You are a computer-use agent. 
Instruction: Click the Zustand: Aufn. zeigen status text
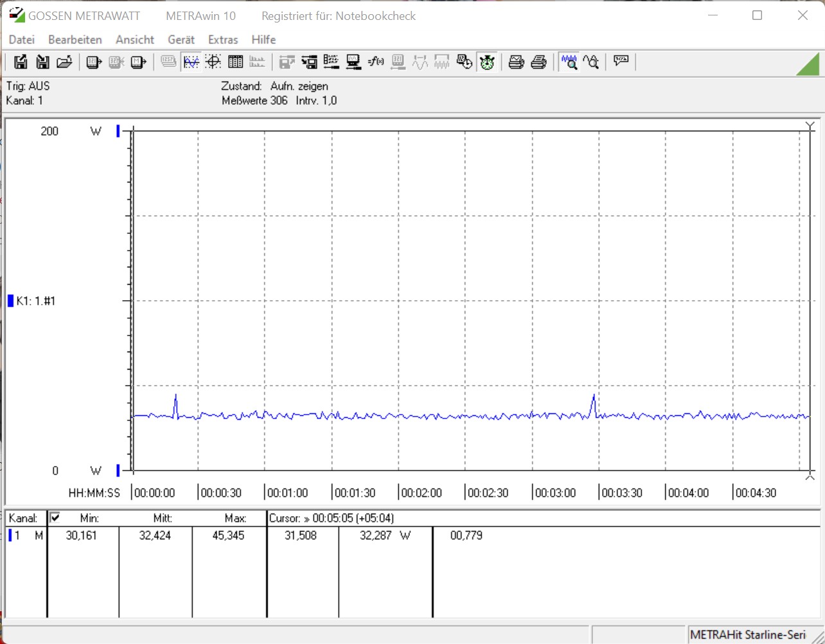coord(275,86)
